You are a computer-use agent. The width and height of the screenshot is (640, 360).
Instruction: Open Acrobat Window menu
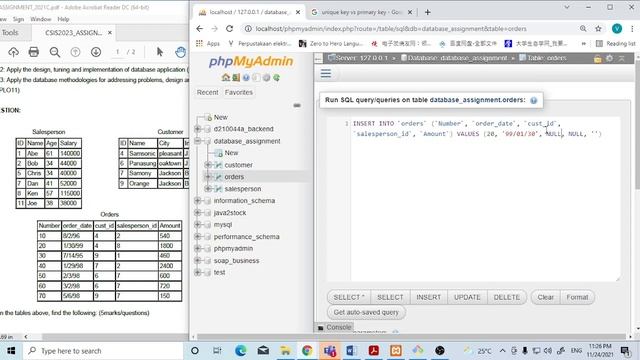tap(40, 19)
